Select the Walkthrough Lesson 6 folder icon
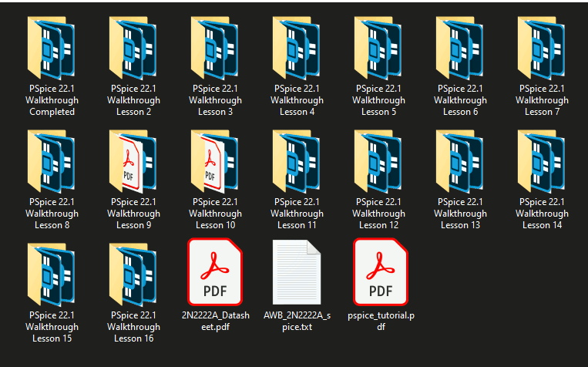The height and width of the screenshot is (367, 588). (460, 48)
